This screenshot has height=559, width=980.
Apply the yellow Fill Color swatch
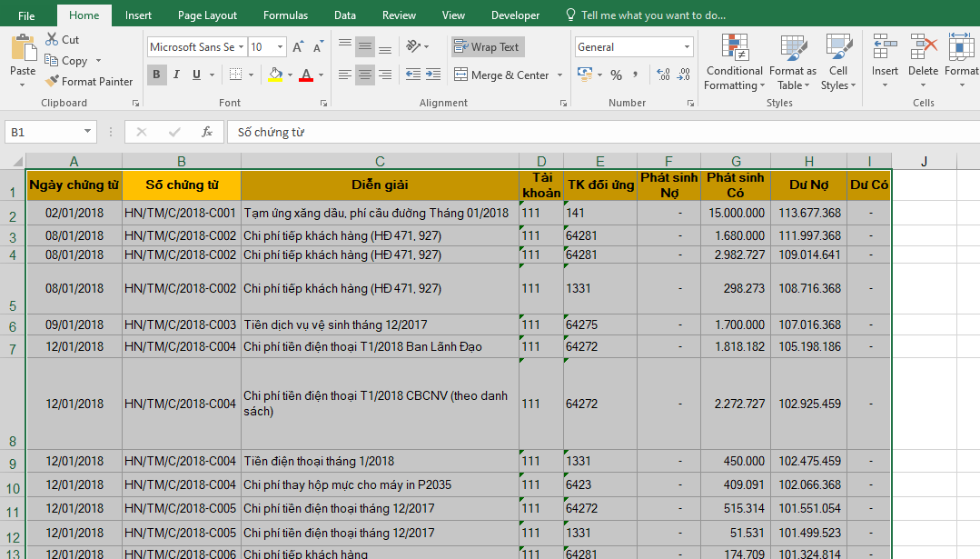(x=275, y=75)
